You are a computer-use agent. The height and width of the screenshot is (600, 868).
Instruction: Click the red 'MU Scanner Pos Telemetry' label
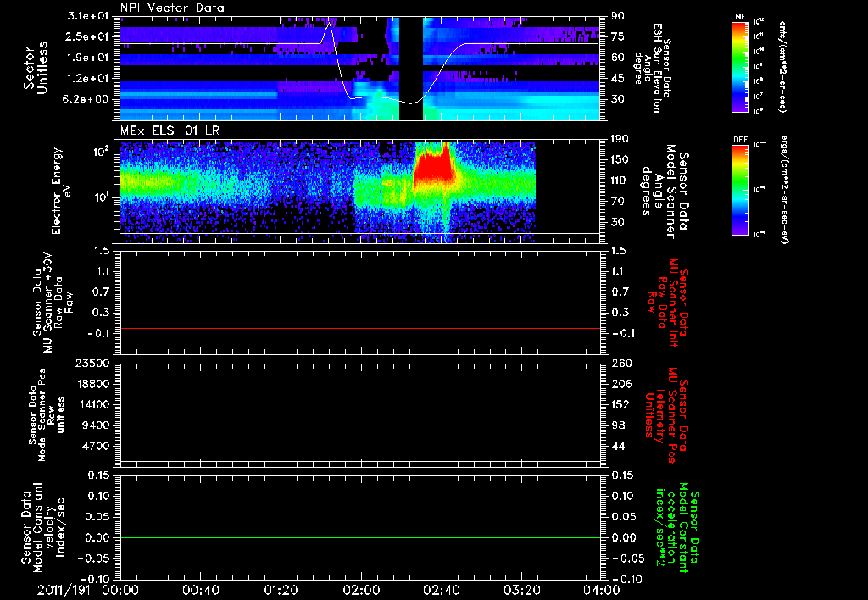click(666, 415)
